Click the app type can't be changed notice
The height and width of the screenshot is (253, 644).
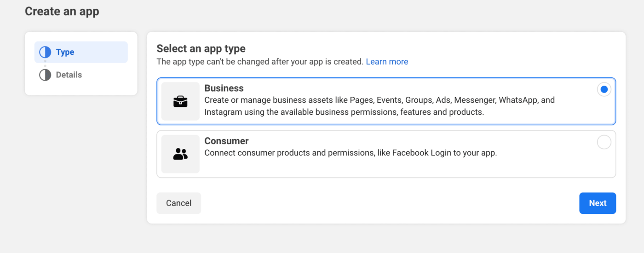point(260,62)
